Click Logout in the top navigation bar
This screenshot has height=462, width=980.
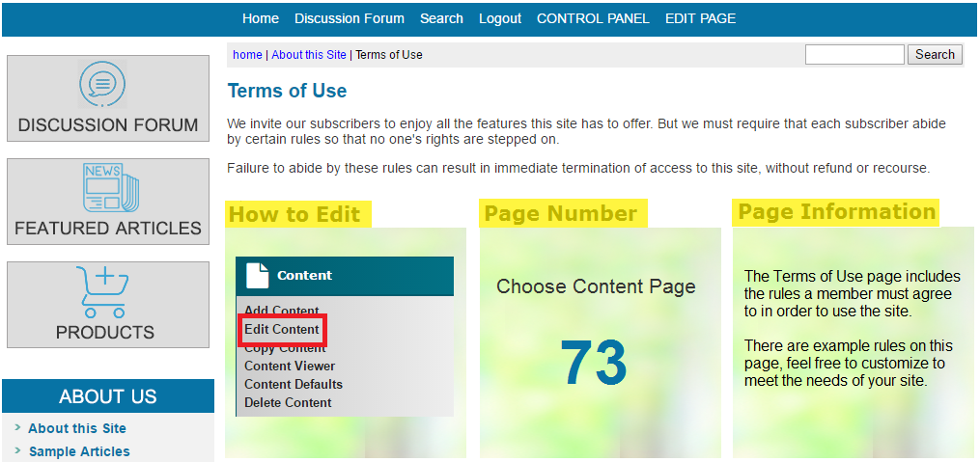[500, 18]
